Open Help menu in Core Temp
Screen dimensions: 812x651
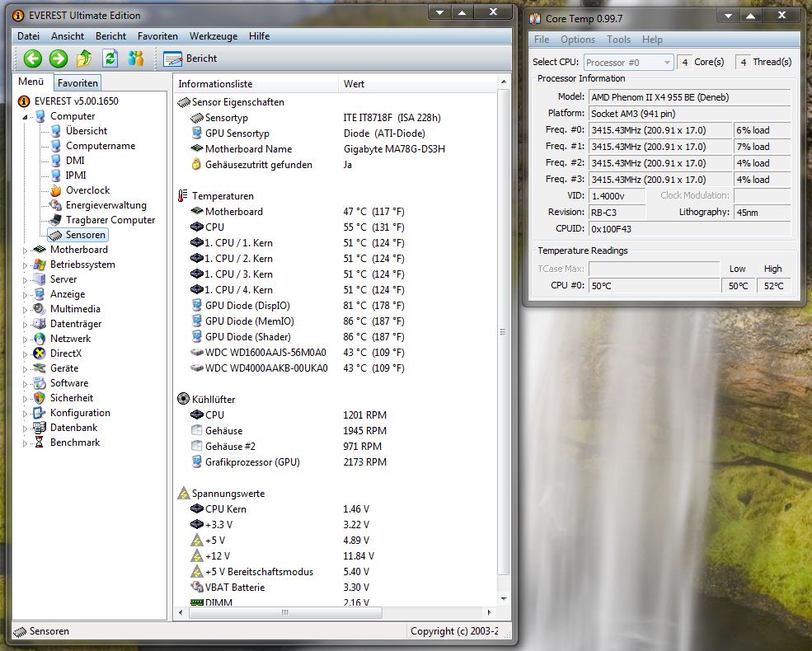[x=653, y=40]
